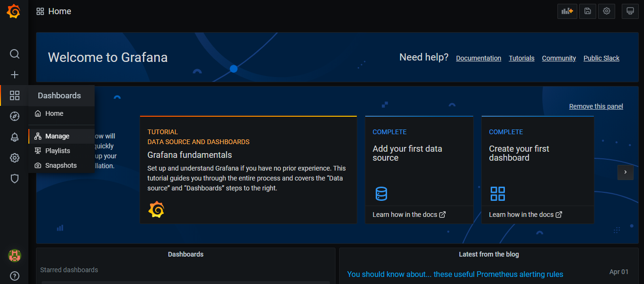Click the database icon on the data source card
Screen dimensions: 644x284
tap(381, 194)
